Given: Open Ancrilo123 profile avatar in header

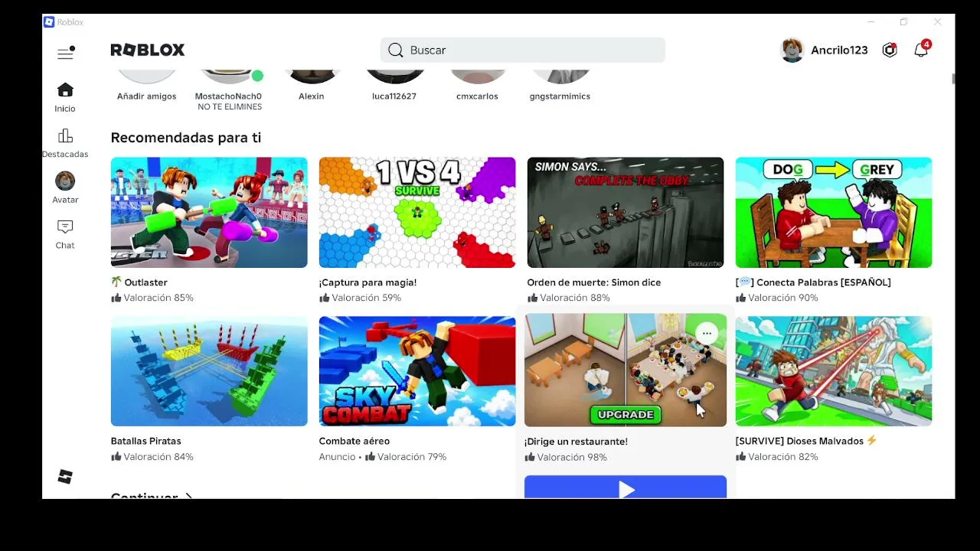Looking at the screenshot, I should pyautogui.click(x=792, y=50).
